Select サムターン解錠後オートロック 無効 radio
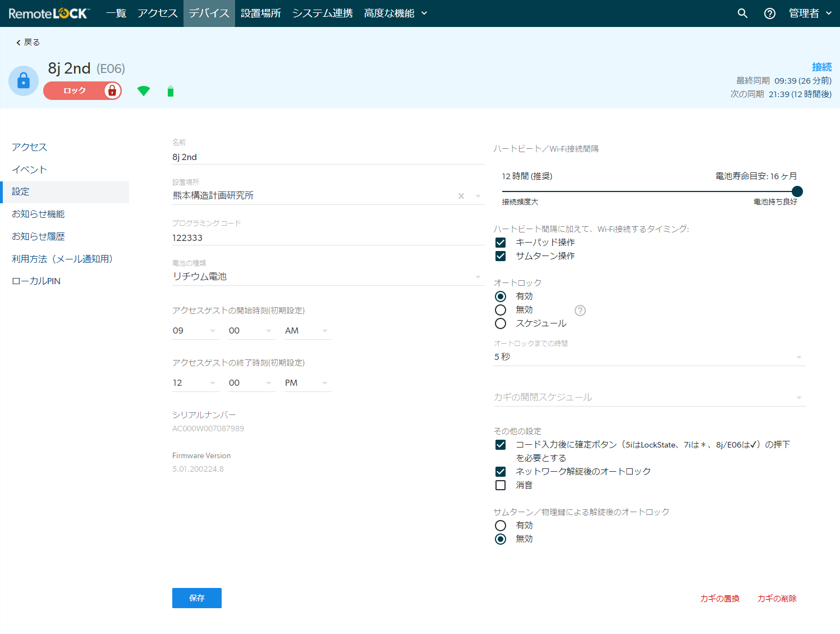This screenshot has height=634, width=840. point(501,539)
